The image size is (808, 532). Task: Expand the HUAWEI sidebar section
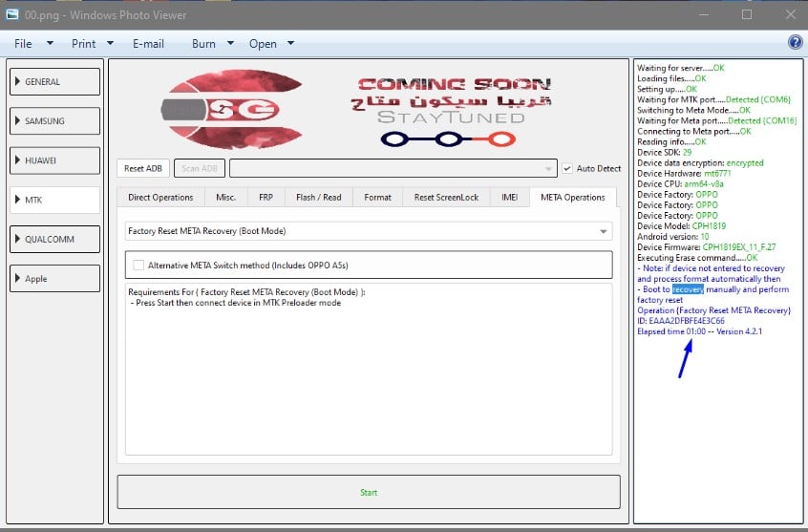tap(54, 160)
